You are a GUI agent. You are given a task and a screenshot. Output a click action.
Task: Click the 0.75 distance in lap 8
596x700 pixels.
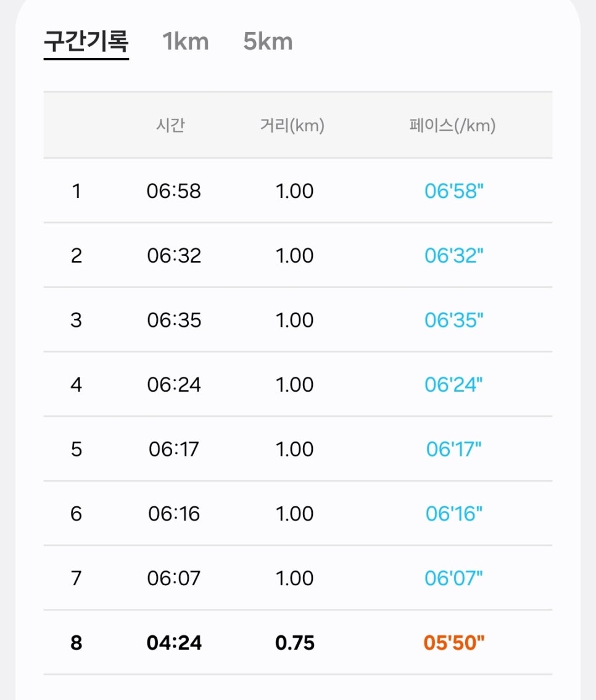[295, 643]
